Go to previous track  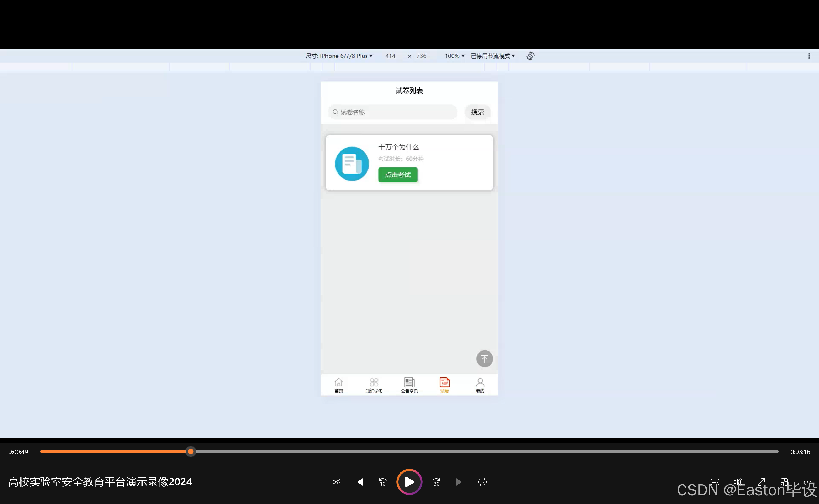[359, 482]
